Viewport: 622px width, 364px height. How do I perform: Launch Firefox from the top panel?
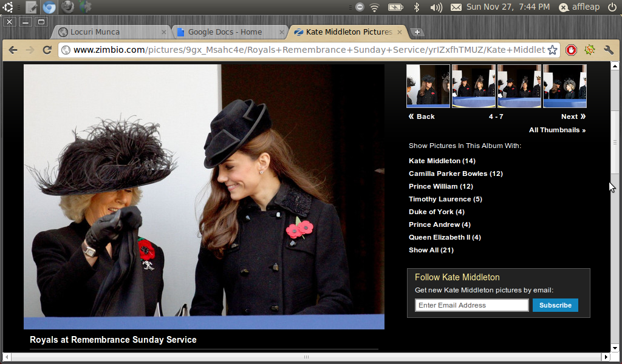coord(67,7)
